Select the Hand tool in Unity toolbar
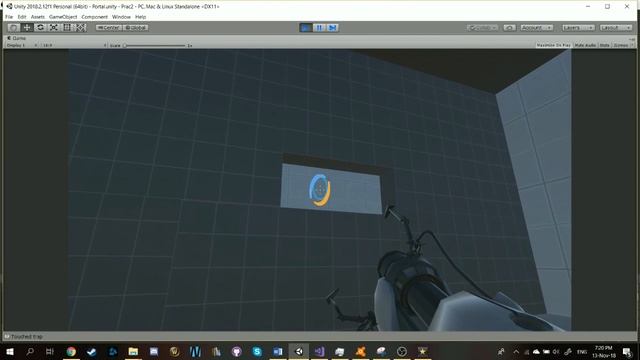The height and width of the screenshot is (360, 640). coord(13,27)
